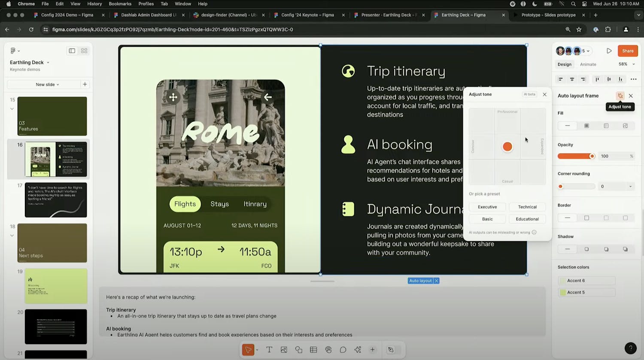Click the AI sparkle actions icon
This screenshot has height=360, width=644.
(x=358, y=350)
